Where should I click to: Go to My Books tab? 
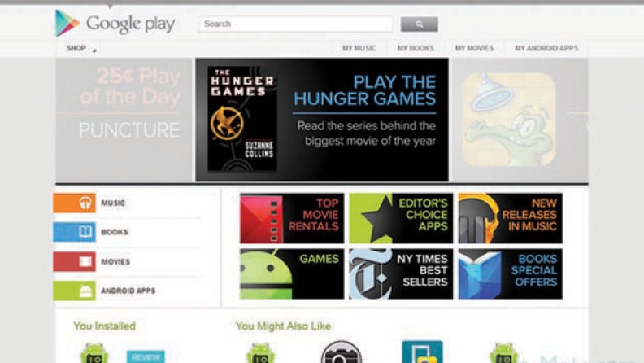pyautogui.click(x=416, y=48)
